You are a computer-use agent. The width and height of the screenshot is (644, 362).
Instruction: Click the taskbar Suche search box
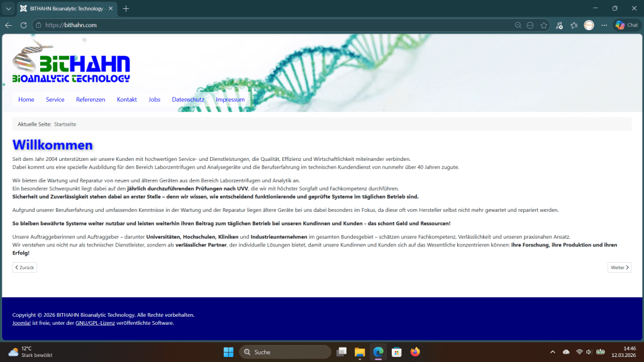285,352
